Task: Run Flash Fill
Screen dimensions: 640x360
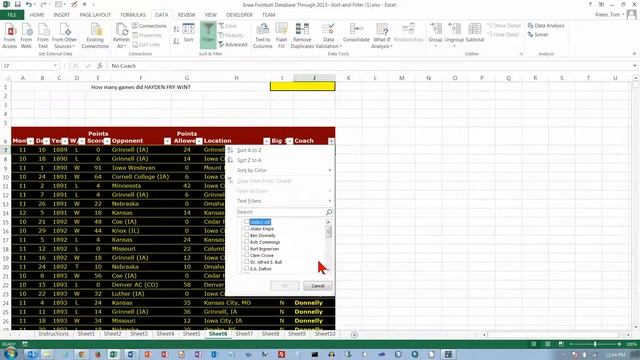Action: [x=281, y=36]
